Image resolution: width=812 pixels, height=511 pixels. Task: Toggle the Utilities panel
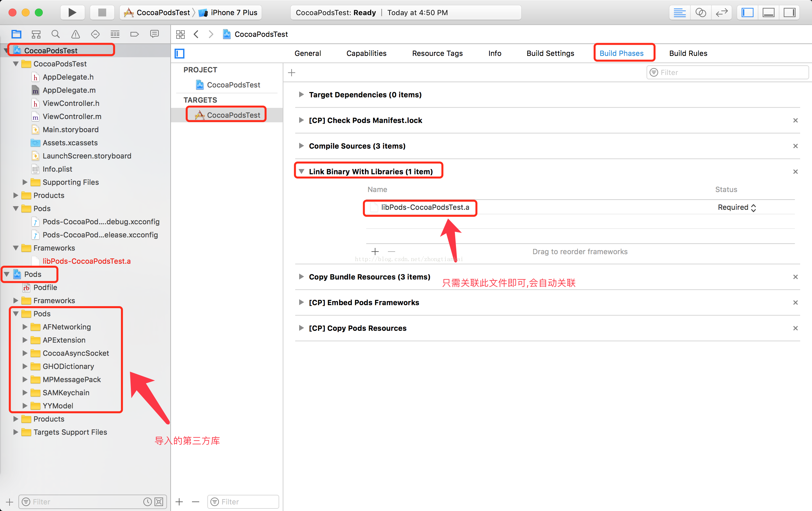tap(789, 13)
